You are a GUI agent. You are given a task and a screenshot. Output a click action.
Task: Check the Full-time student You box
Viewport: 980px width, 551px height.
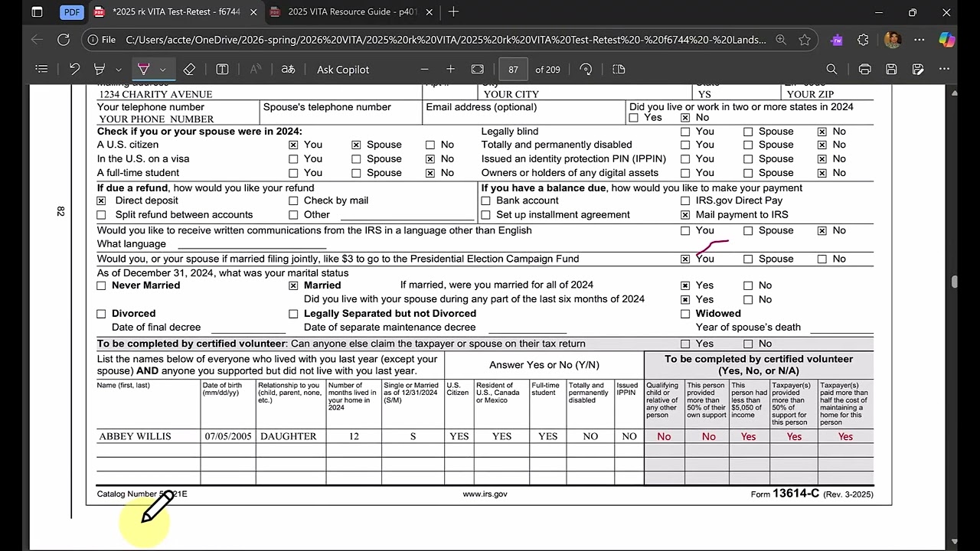tap(293, 173)
